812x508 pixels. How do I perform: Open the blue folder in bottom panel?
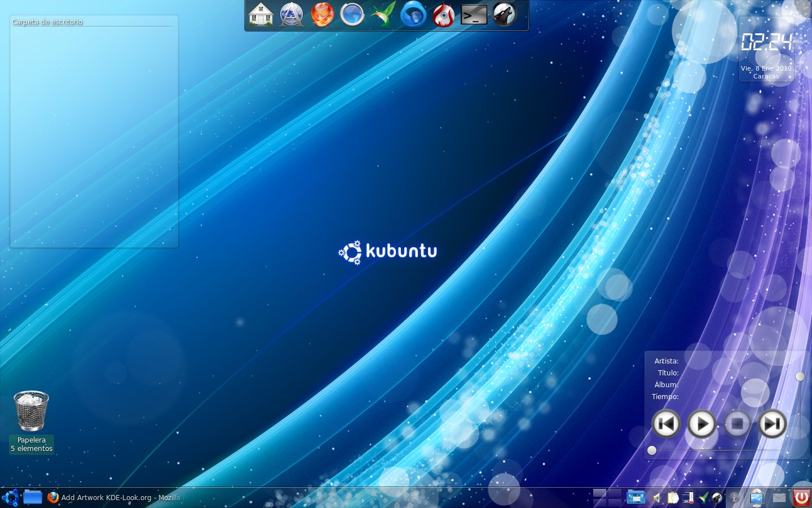pos(33,497)
